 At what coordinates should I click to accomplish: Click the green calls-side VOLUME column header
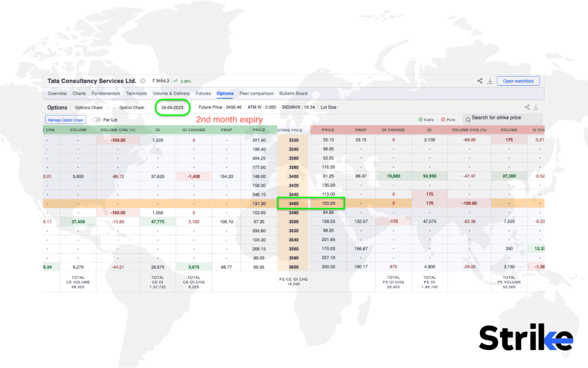click(78, 130)
